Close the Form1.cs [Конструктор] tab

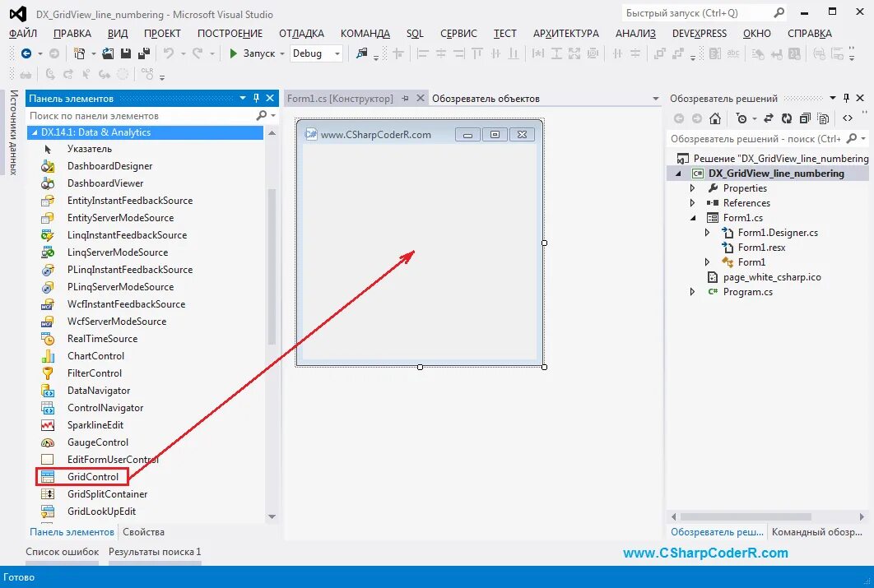click(x=421, y=98)
